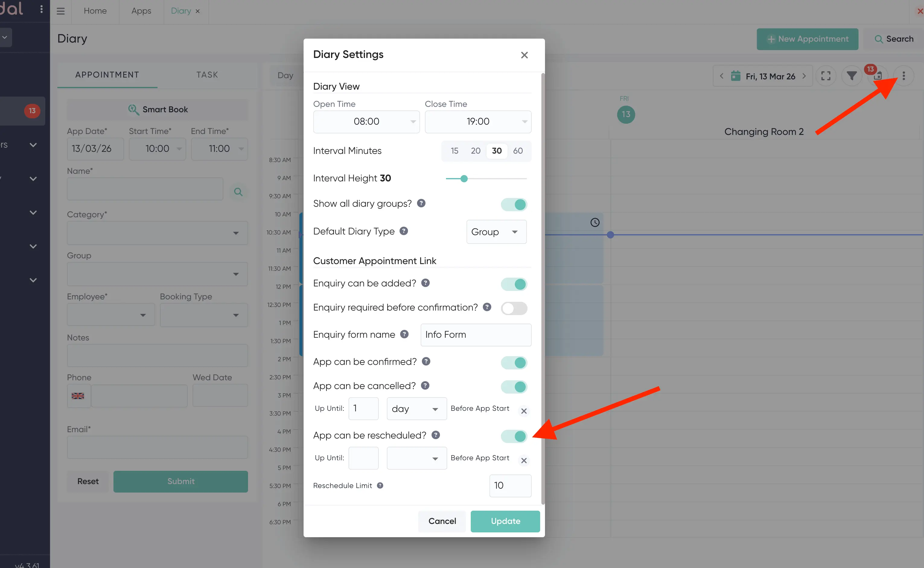Enable Enquiry required before confirmation toggle
The width and height of the screenshot is (924, 568).
[x=514, y=308]
